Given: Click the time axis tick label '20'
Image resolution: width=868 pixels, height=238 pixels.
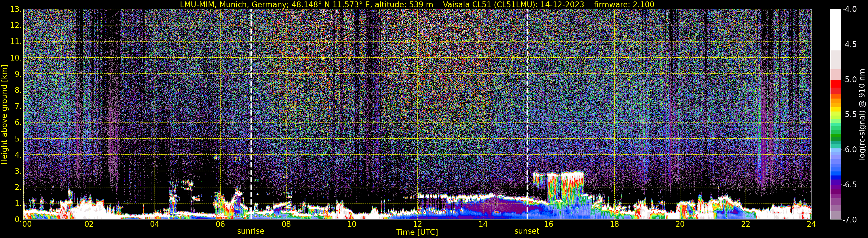Looking at the screenshot, I should click(x=680, y=224).
